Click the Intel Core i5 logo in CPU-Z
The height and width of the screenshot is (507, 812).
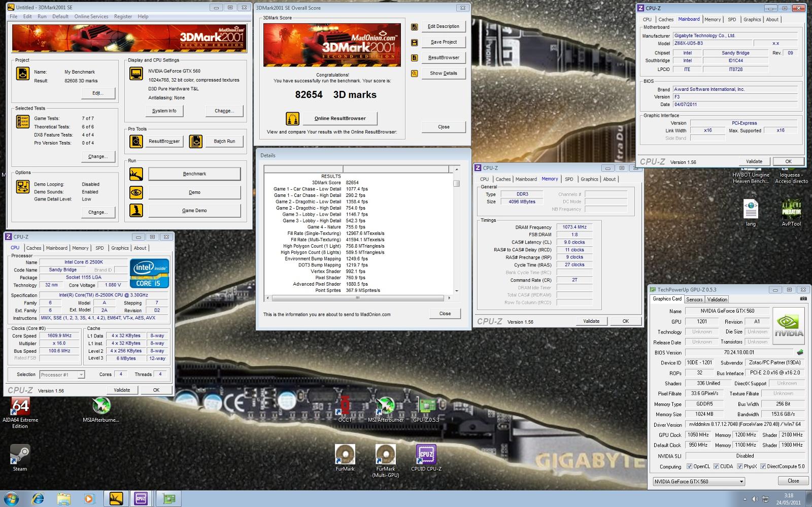point(149,274)
